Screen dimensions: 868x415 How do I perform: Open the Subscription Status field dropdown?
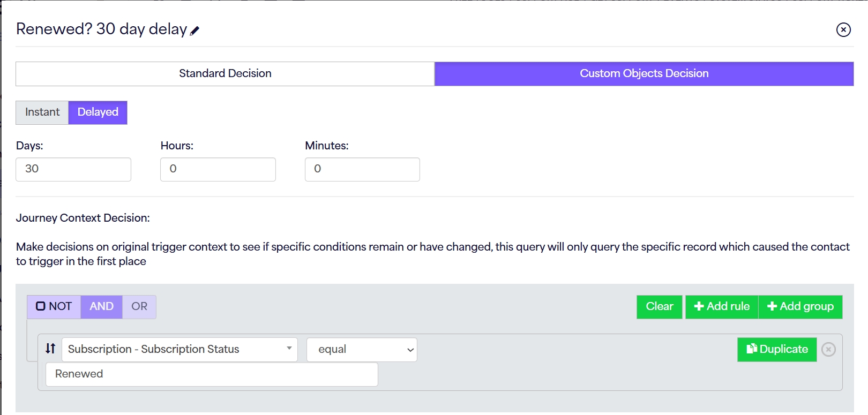(x=179, y=350)
